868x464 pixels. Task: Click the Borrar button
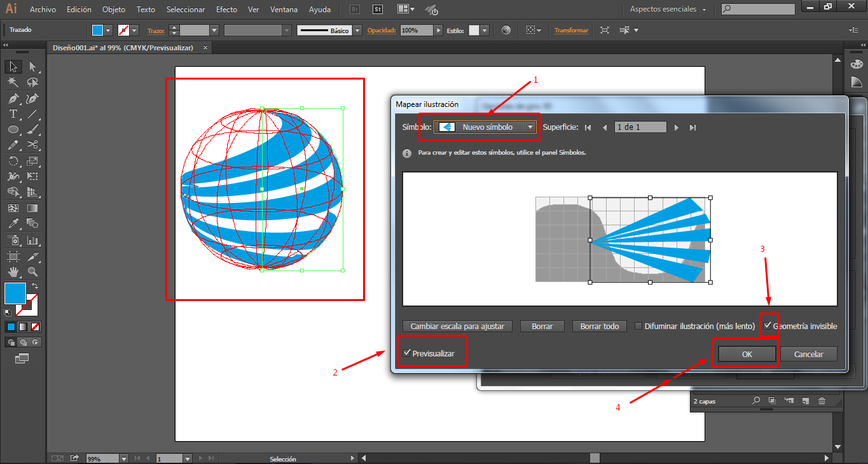point(542,326)
